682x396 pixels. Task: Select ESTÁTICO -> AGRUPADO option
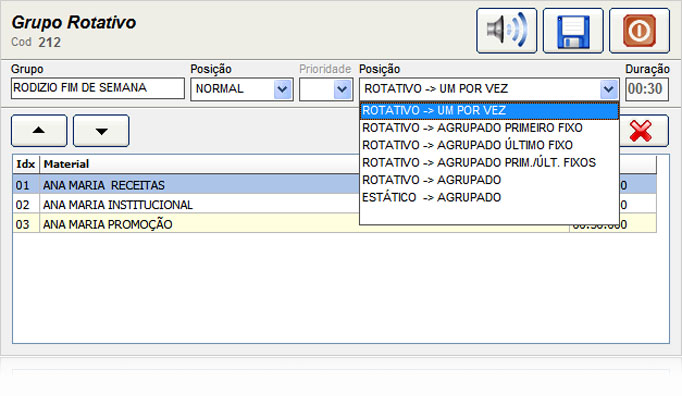click(x=489, y=198)
